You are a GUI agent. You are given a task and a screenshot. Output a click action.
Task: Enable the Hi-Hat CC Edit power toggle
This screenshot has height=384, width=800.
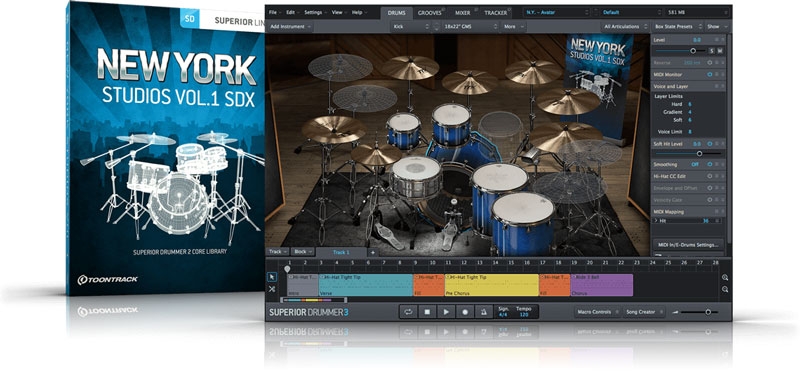[709, 175]
